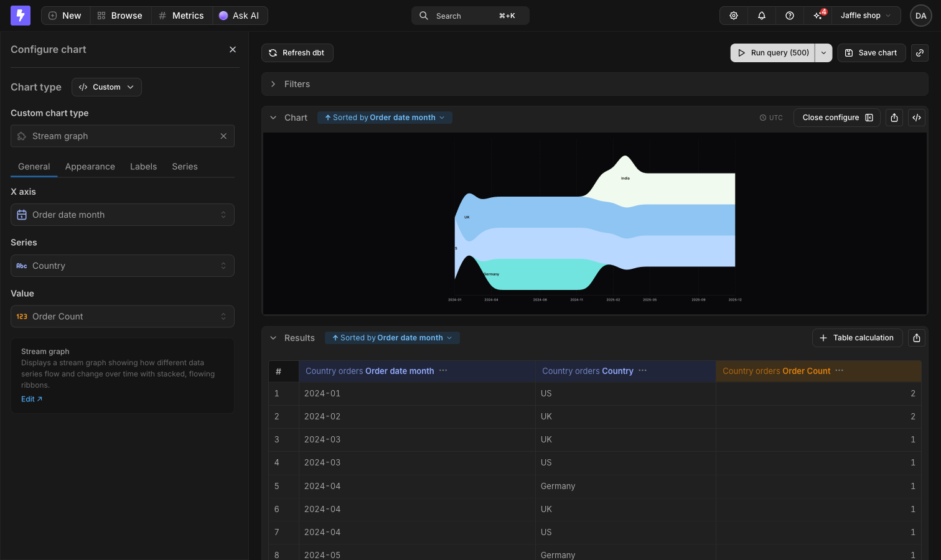
Task: Open the settings gear icon
Action: click(x=734, y=16)
